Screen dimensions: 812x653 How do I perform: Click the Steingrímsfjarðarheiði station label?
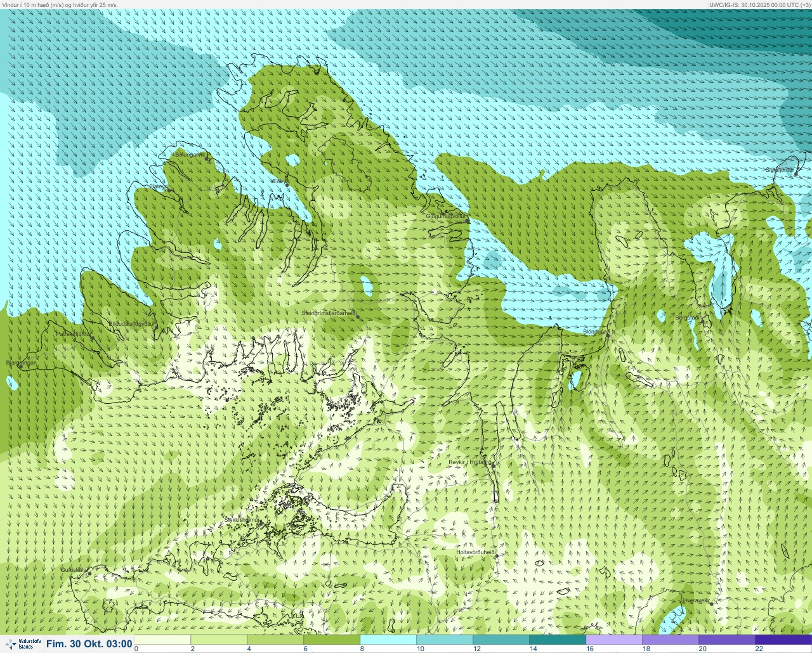coord(329,313)
